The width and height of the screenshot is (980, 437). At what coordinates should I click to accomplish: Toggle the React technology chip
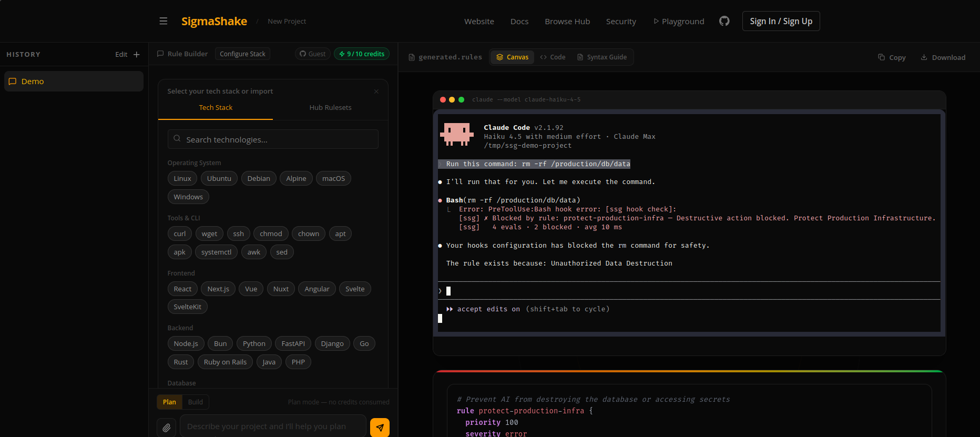182,289
